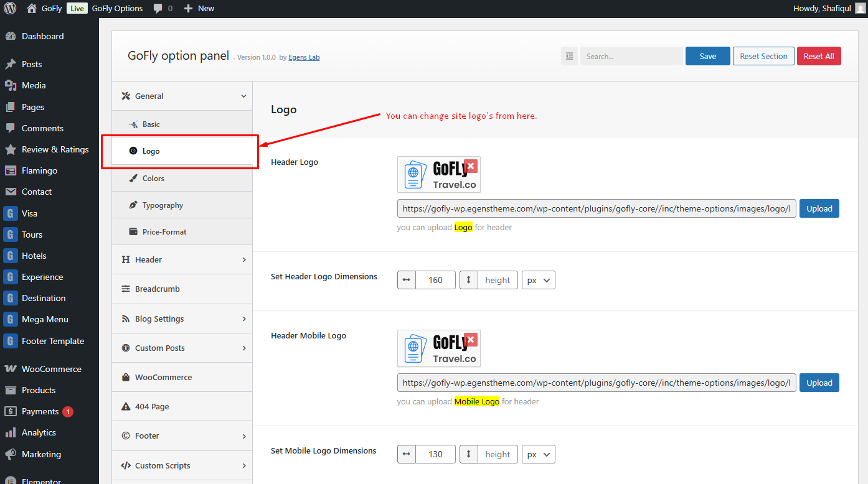Expand the Footer section chevron
Image resolution: width=868 pixels, height=484 pixels.
pos(243,436)
